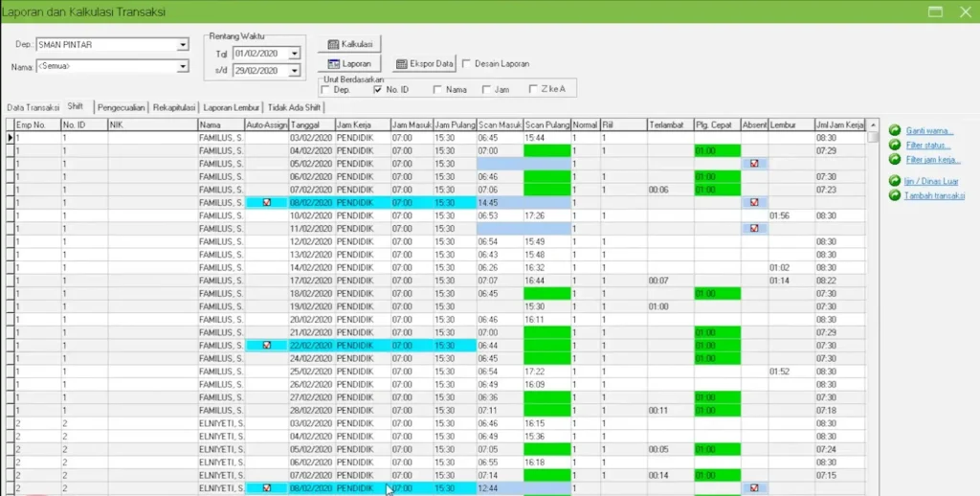
Task: Click the Ekspor Data button
Action: pos(425,63)
